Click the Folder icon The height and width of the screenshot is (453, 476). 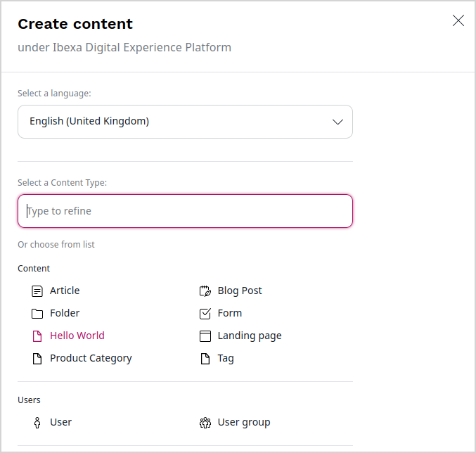pos(37,314)
